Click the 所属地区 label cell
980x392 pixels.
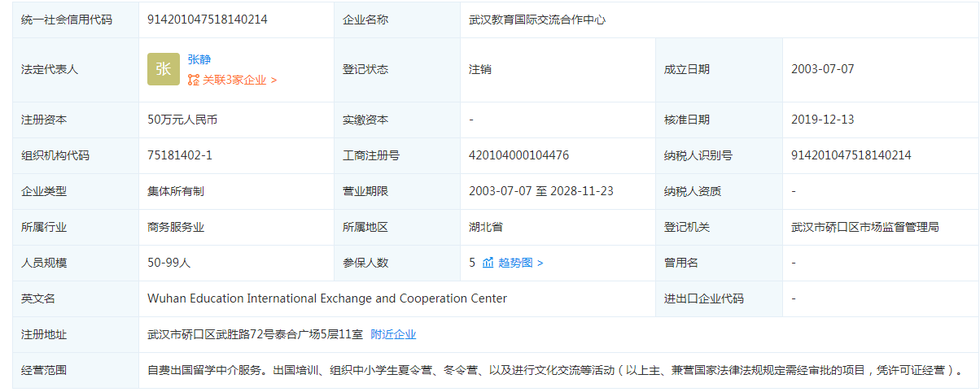pos(397,227)
